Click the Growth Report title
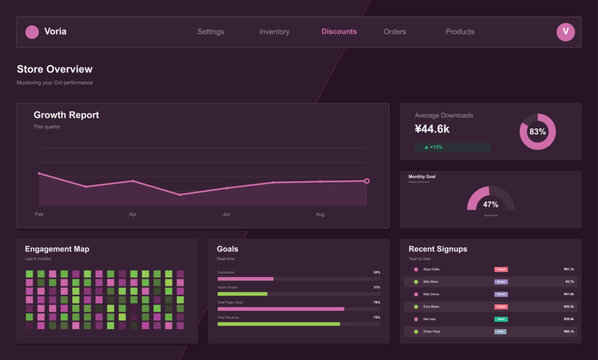The height and width of the screenshot is (360, 598). (66, 115)
